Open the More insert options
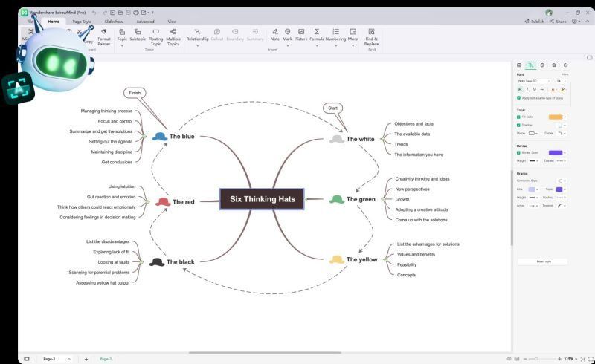595x364 pixels. click(x=353, y=36)
